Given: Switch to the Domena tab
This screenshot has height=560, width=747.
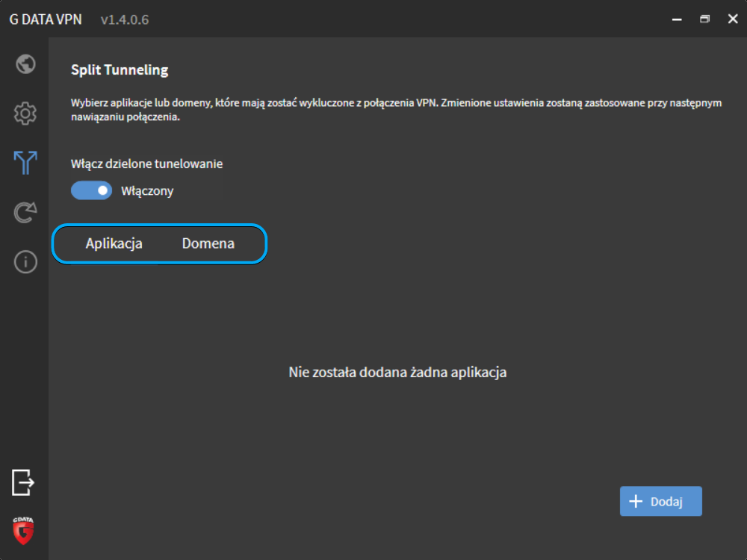Looking at the screenshot, I should click(x=208, y=243).
